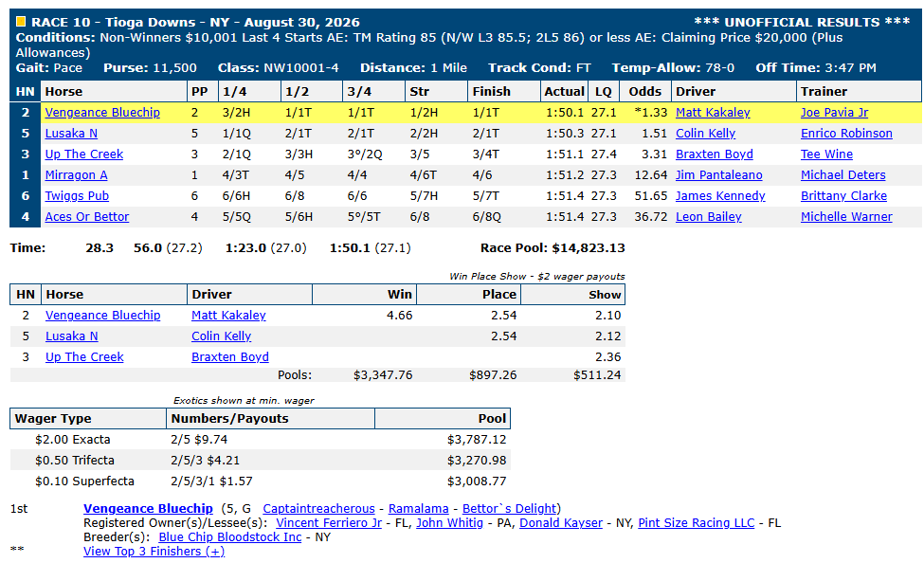924x563 pixels.
Task: Click the 1:50.1 (27.1) final time
Action: [x=370, y=248]
